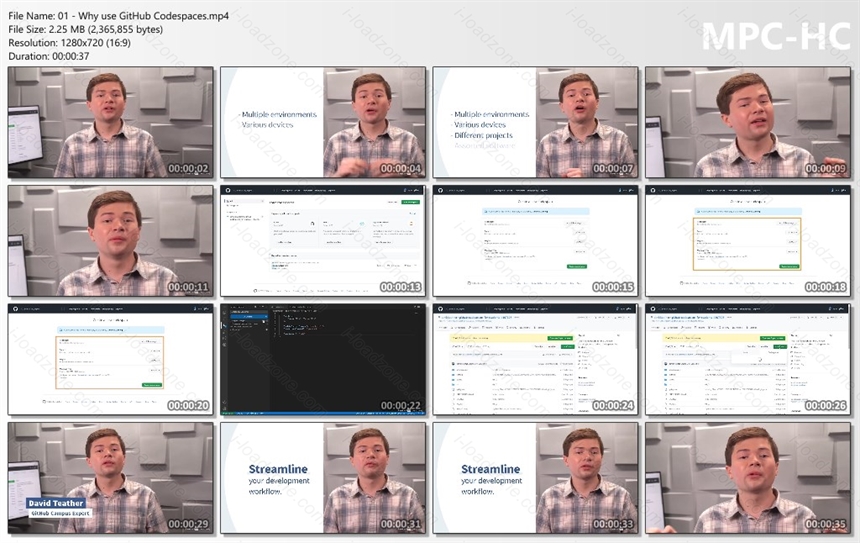Open the dark code editor frame at 00:00:22

[323, 359]
